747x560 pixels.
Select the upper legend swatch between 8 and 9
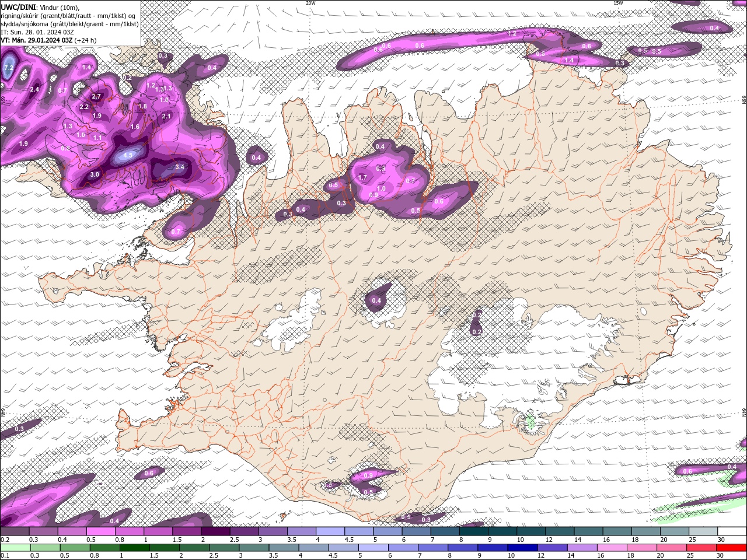(x=474, y=531)
